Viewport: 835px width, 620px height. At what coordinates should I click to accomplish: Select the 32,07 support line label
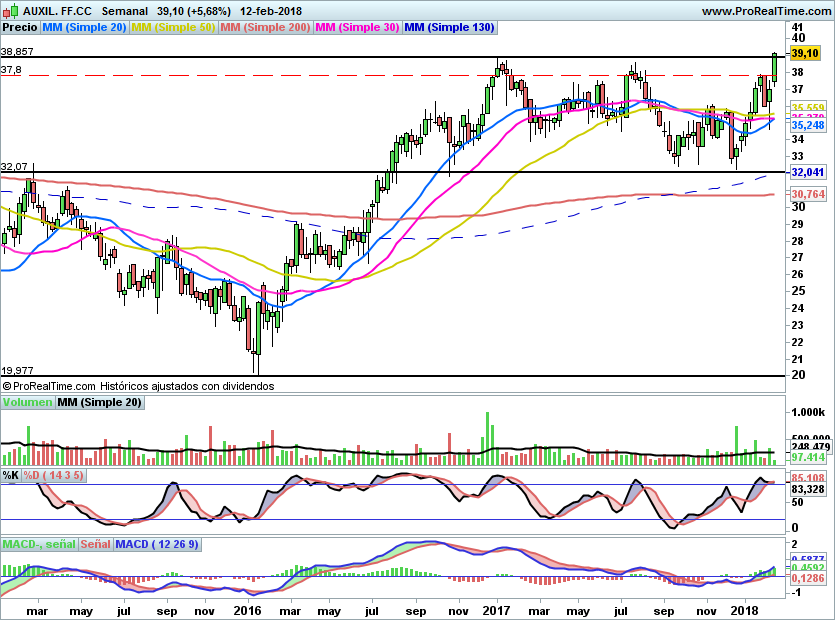(15, 166)
